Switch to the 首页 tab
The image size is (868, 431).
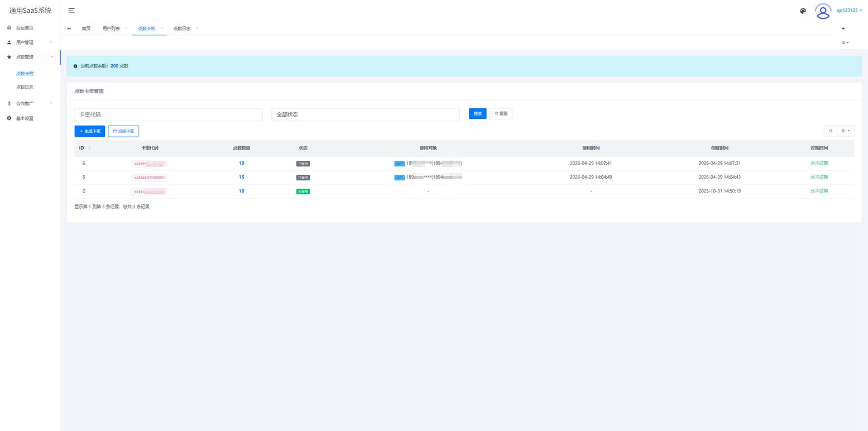86,28
